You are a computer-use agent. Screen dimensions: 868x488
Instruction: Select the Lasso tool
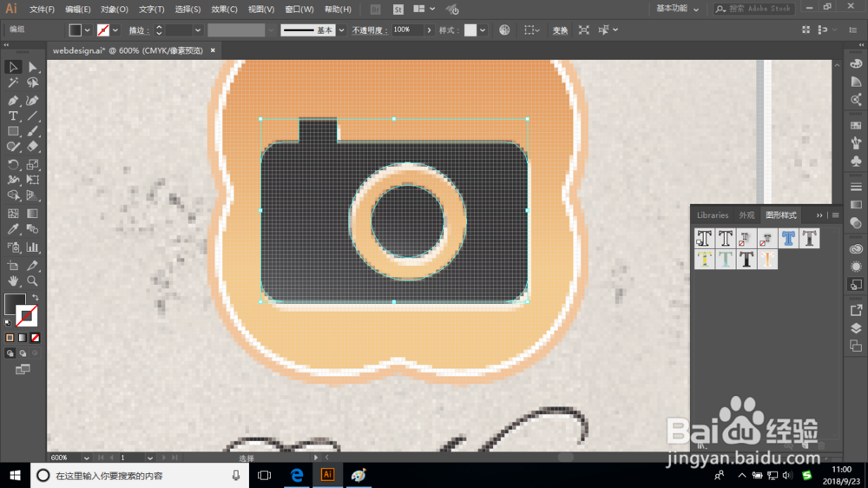tap(32, 83)
